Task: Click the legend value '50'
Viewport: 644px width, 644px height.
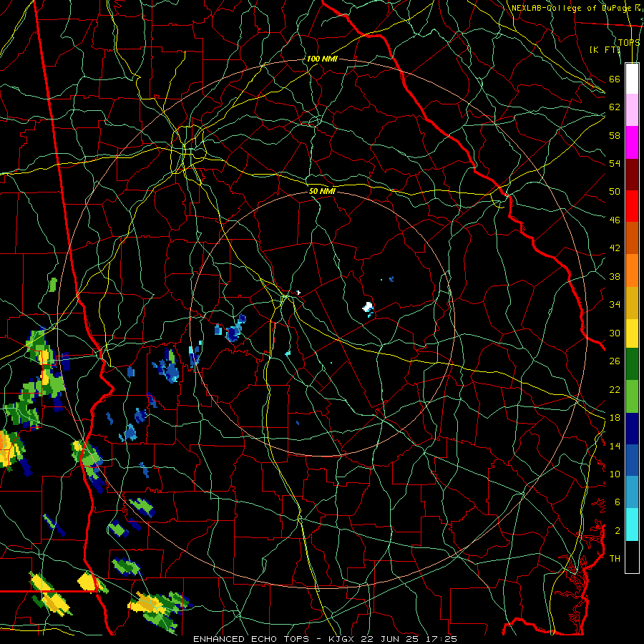Action: [x=615, y=192]
